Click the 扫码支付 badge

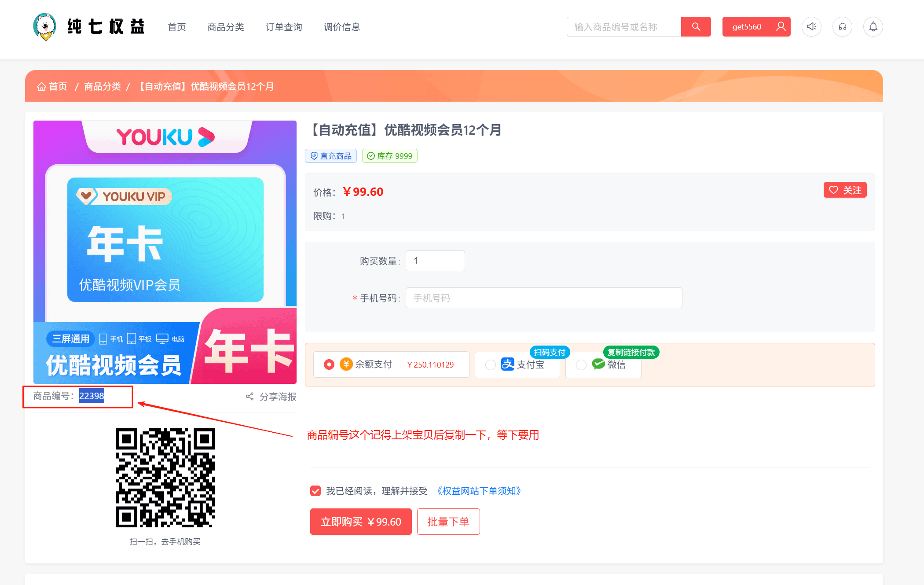550,352
